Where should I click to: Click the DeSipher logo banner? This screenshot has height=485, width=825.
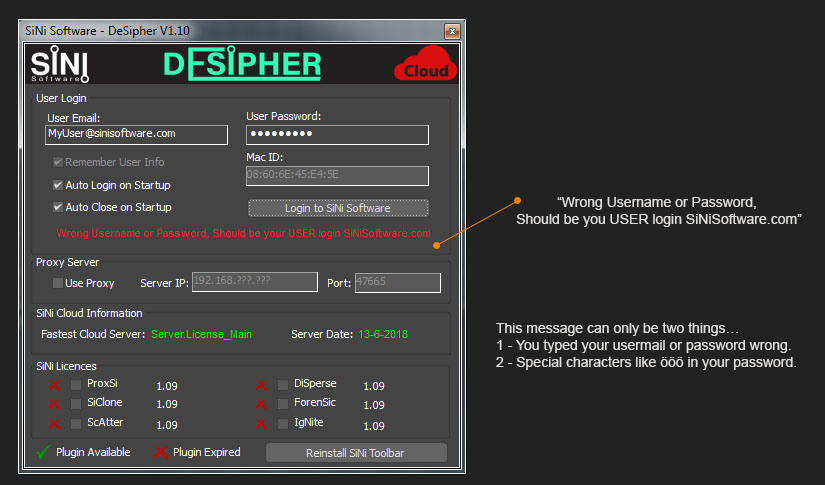coord(242,65)
